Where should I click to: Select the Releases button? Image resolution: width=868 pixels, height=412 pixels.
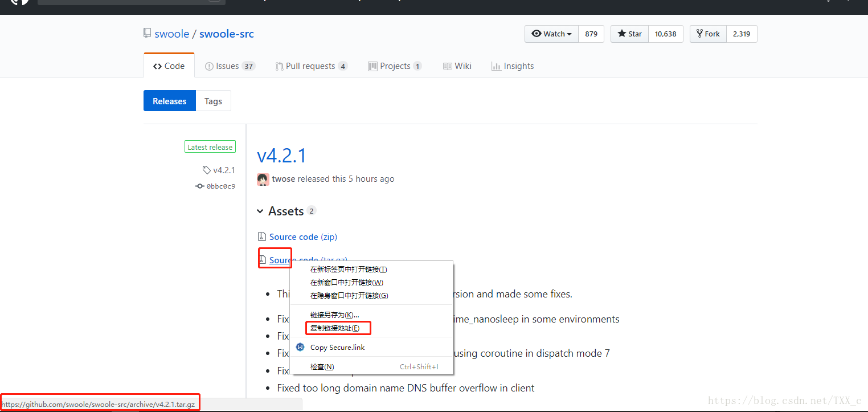[170, 101]
